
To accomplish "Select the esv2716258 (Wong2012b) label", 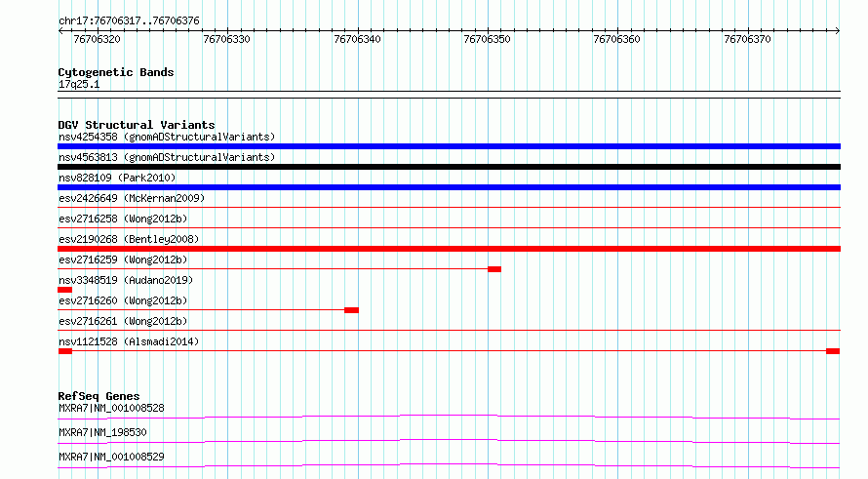I will (123, 219).
